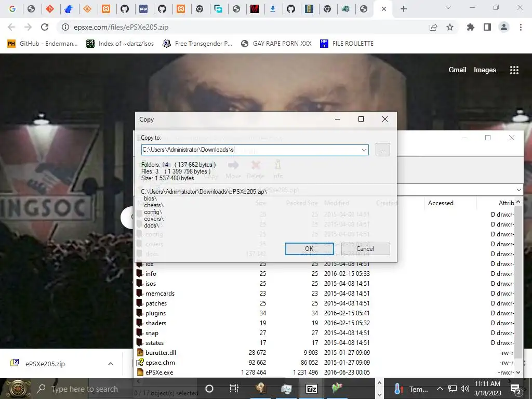Expand the 7-Zip address path dropdown
Image resolution: width=532 pixels, height=399 pixels.
click(x=519, y=190)
